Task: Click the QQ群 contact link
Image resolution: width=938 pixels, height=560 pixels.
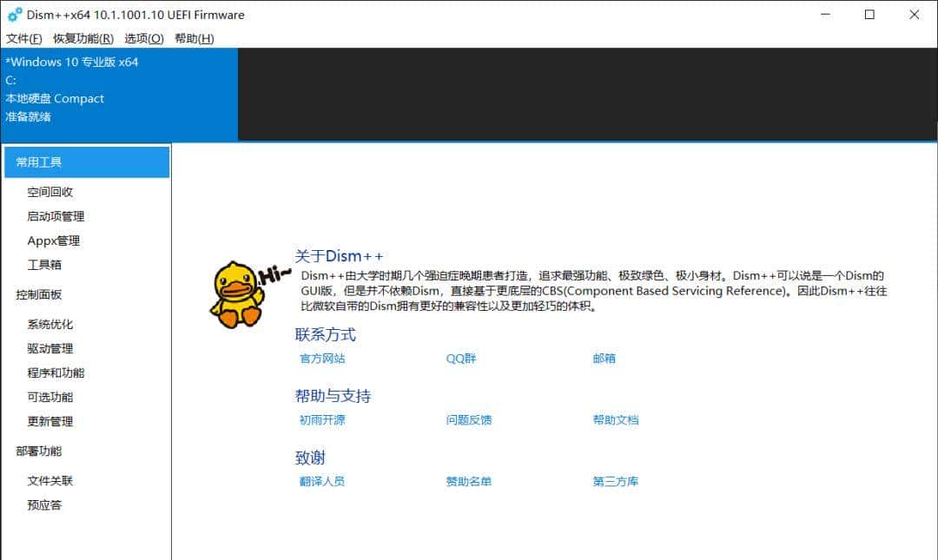Action: (x=459, y=358)
